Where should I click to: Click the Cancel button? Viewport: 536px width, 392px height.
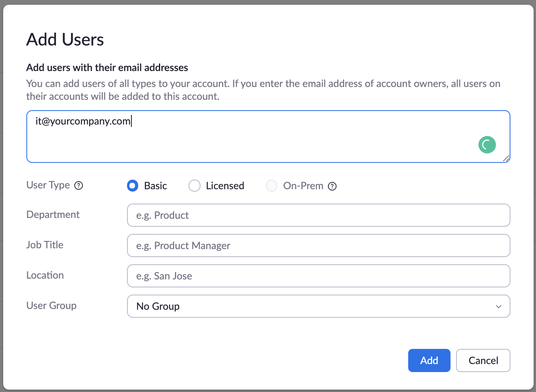(483, 360)
